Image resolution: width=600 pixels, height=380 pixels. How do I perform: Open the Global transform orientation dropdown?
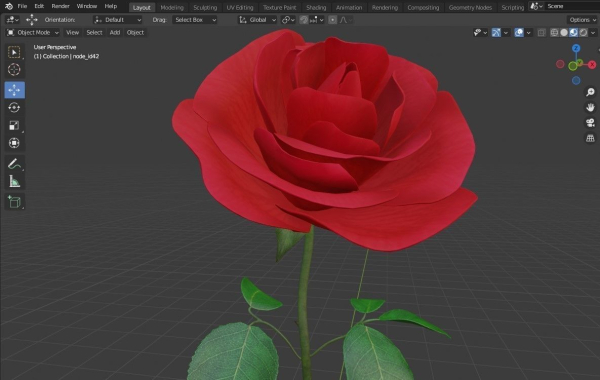pyautogui.click(x=257, y=20)
